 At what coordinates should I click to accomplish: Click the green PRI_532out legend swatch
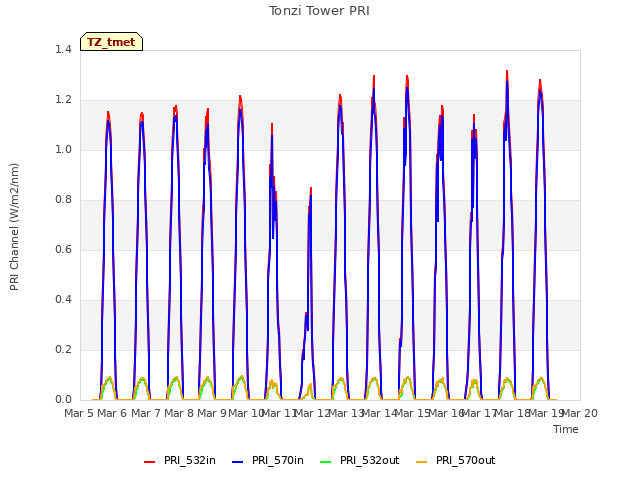pyautogui.click(x=326, y=461)
